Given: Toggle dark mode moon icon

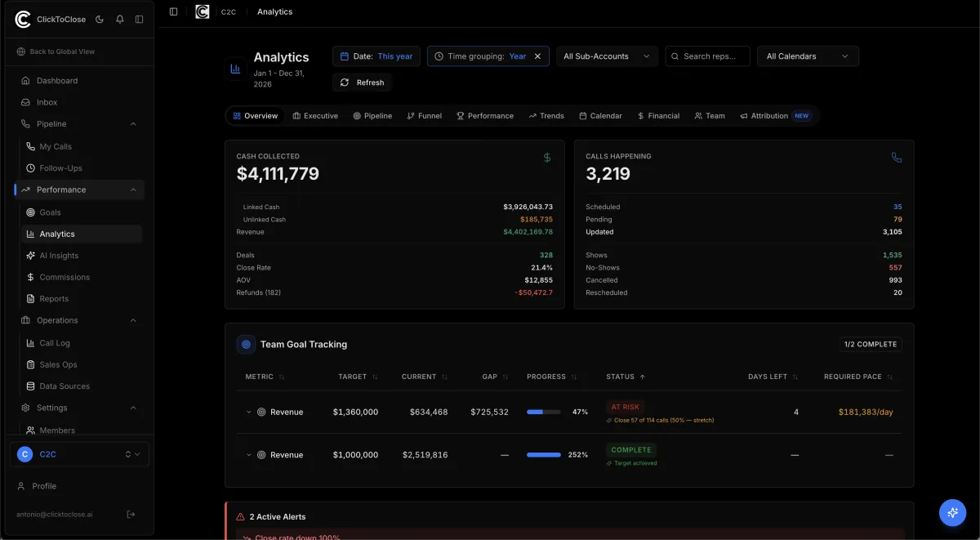Looking at the screenshot, I should [x=100, y=19].
